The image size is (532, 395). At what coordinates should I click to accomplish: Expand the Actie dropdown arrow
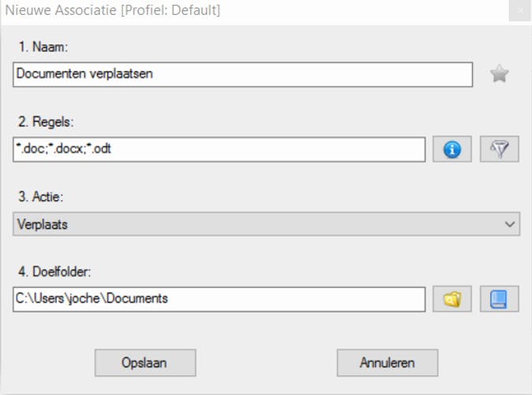(509, 225)
